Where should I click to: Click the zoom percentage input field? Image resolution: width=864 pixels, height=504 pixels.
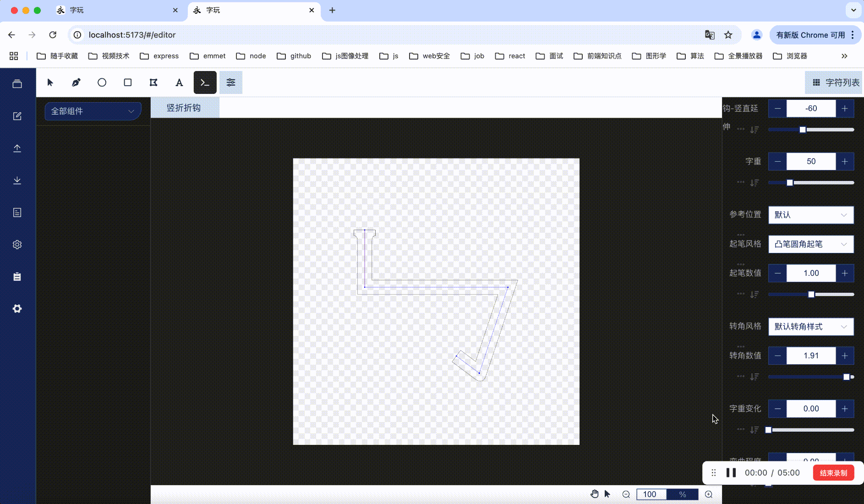(x=651, y=494)
